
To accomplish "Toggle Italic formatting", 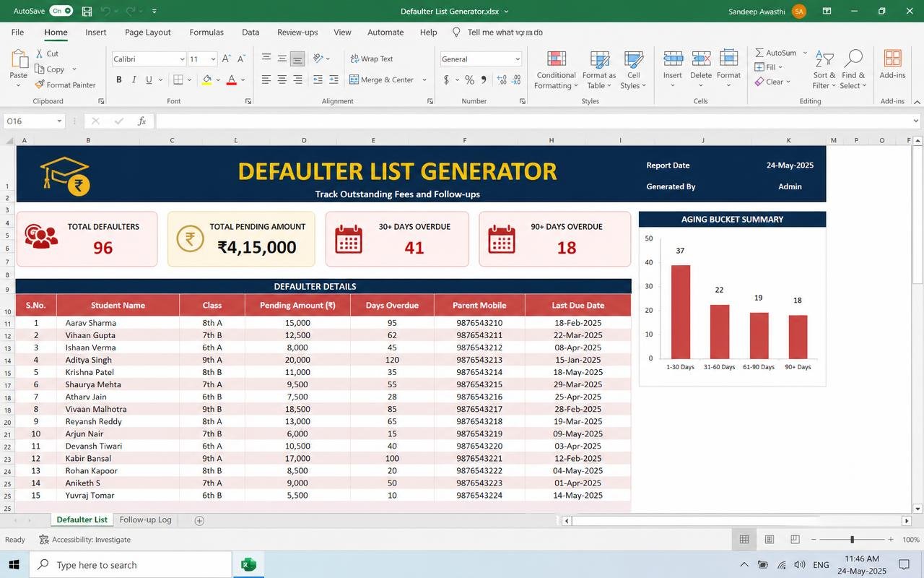I will pyautogui.click(x=134, y=79).
